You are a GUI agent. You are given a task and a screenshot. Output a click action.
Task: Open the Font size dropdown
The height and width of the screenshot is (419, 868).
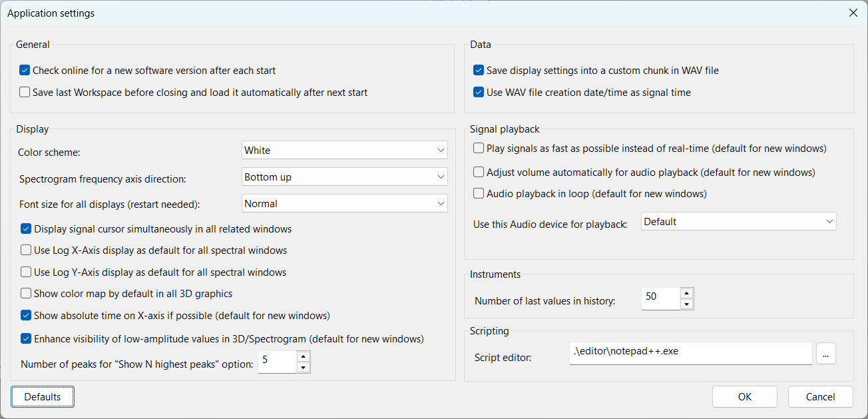coord(344,204)
